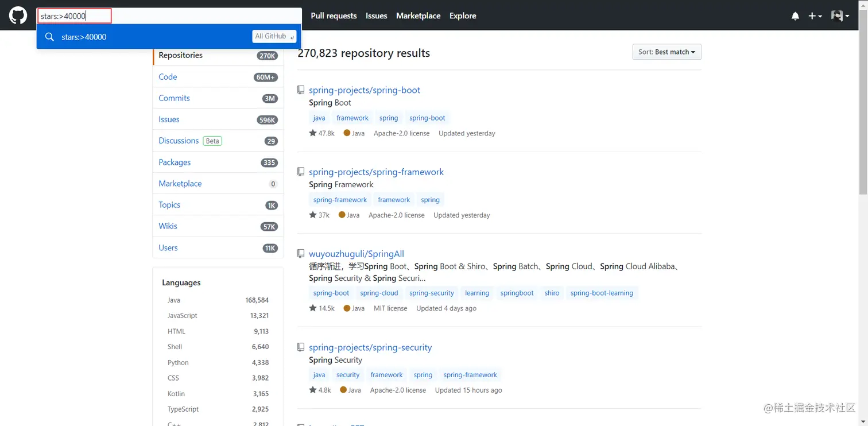Click the spring-framework topic tag under spring-framework repo
This screenshot has height=426, width=868.
(x=340, y=200)
